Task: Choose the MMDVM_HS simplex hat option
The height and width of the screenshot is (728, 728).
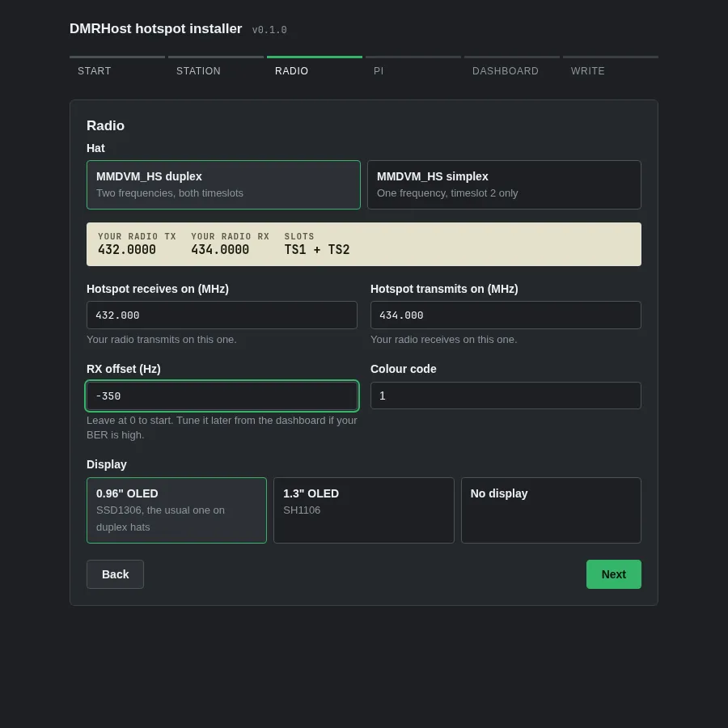Action: [x=504, y=184]
